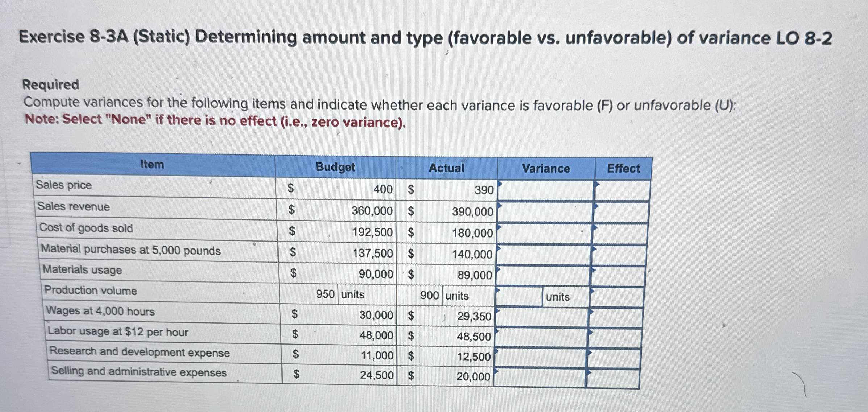
Task: Open the Effect dropdown for Labor usage
Action: pyautogui.click(x=621, y=337)
